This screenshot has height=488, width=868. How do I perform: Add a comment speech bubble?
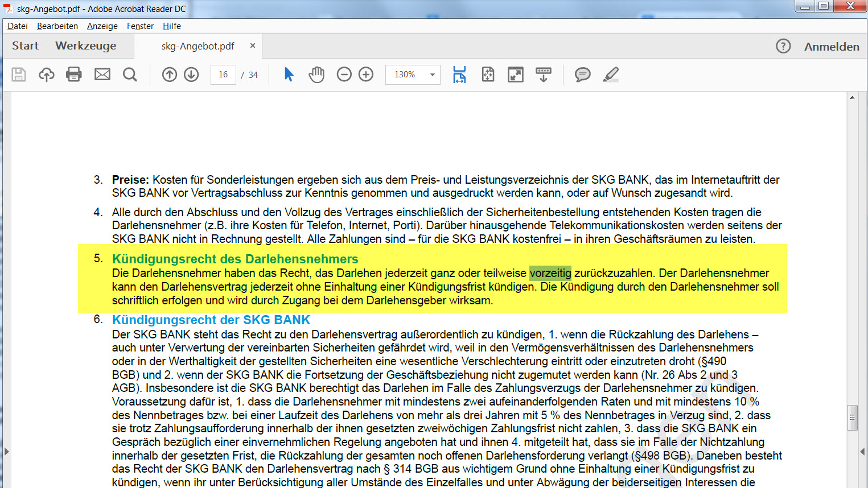[x=582, y=75]
